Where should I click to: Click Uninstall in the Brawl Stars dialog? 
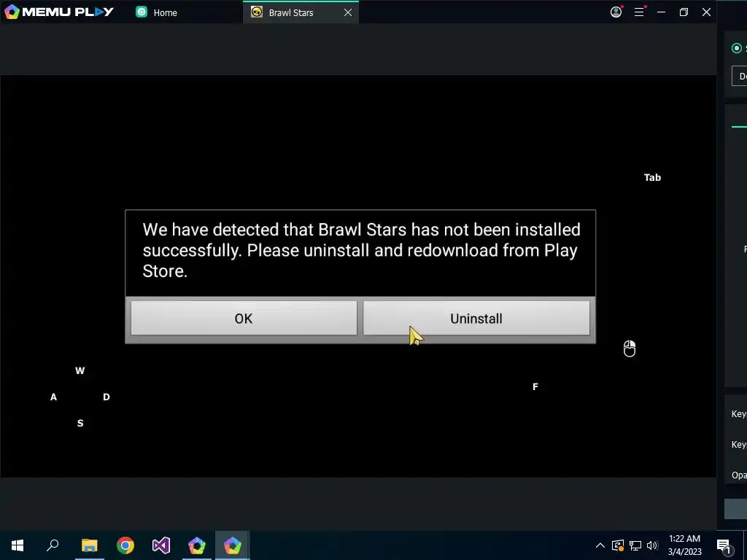point(476,318)
